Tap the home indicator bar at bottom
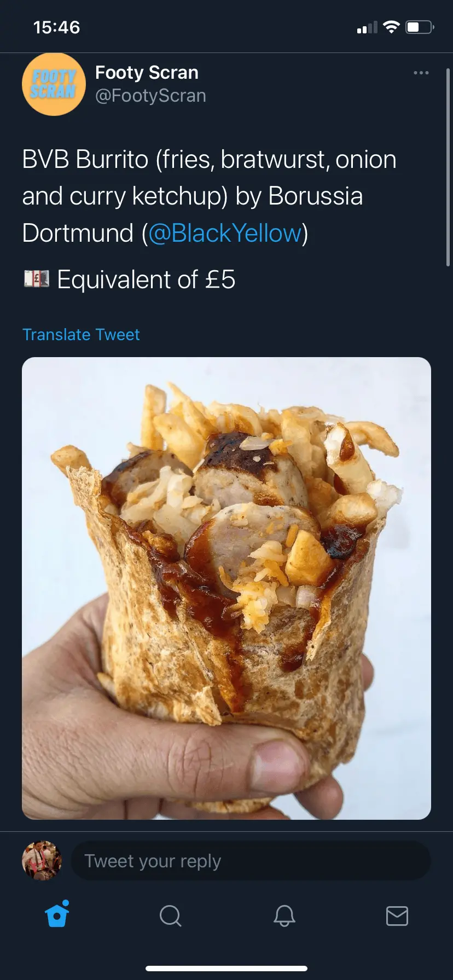 pos(226,968)
